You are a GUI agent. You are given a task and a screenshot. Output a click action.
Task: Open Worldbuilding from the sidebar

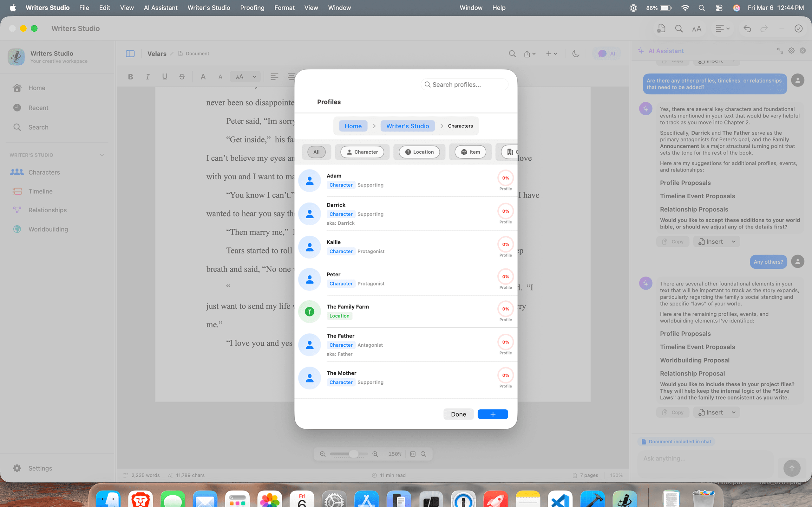[48, 229]
